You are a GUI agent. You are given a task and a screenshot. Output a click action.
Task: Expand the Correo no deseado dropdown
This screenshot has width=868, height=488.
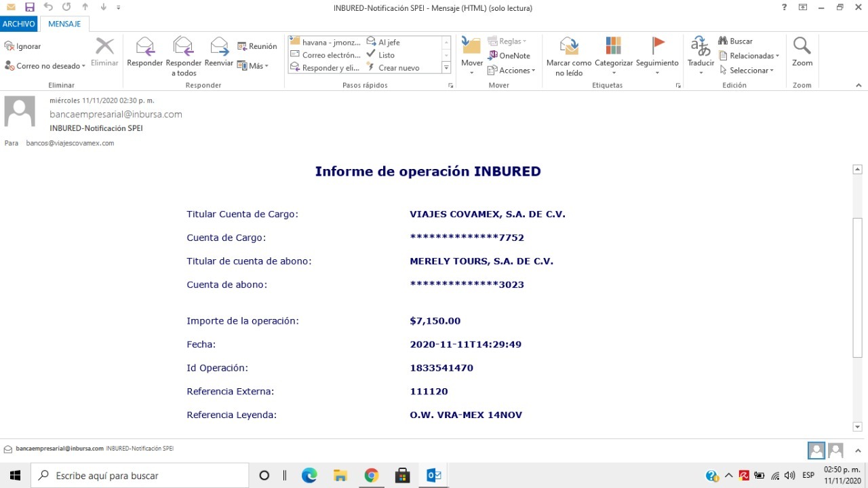(83, 67)
